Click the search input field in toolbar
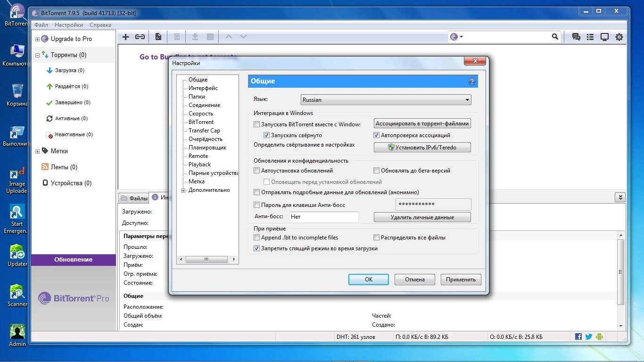The height and width of the screenshot is (362, 644). point(508,37)
